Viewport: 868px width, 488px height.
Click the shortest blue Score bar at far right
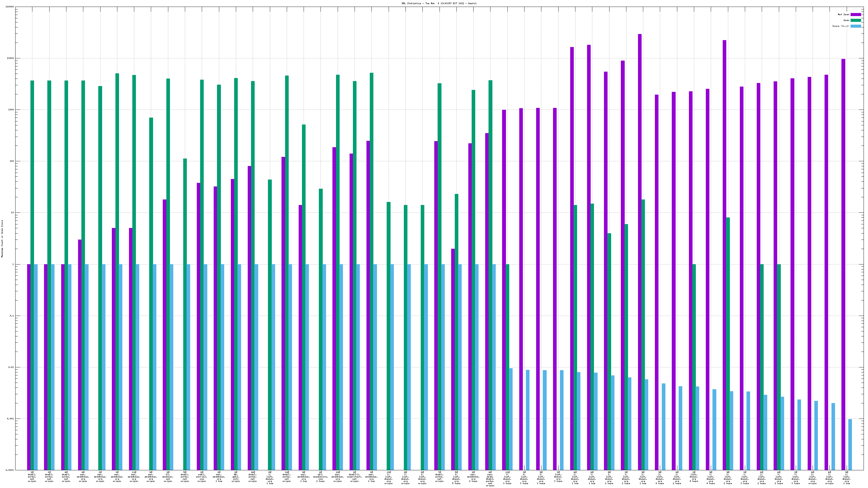coord(850,445)
